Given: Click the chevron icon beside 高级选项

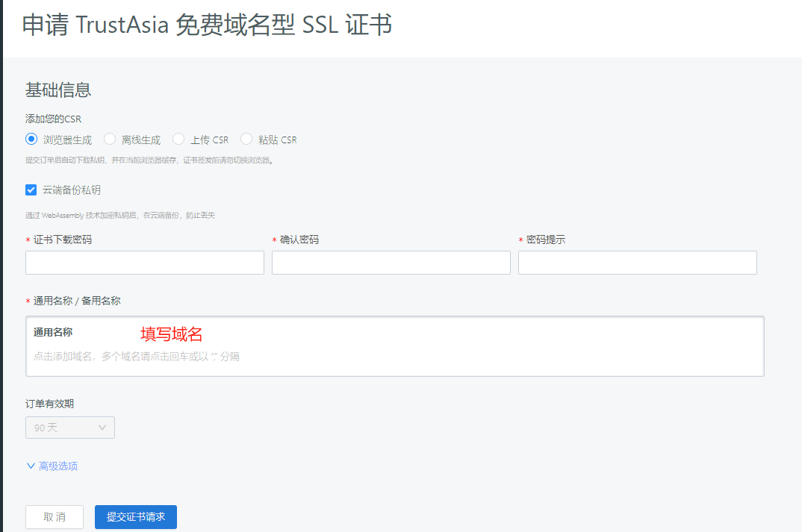Looking at the screenshot, I should tap(31, 464).
